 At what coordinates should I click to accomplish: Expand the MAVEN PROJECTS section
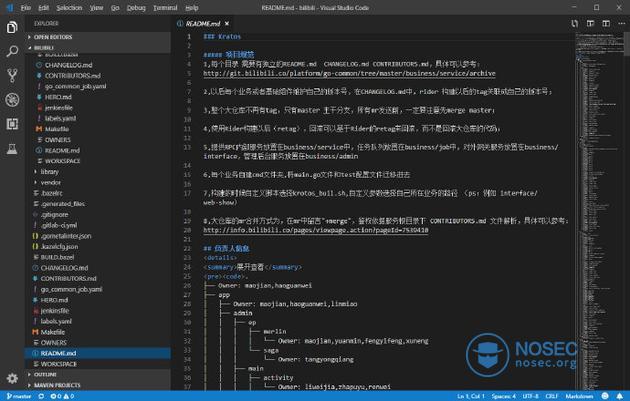[x=60, y=385]
